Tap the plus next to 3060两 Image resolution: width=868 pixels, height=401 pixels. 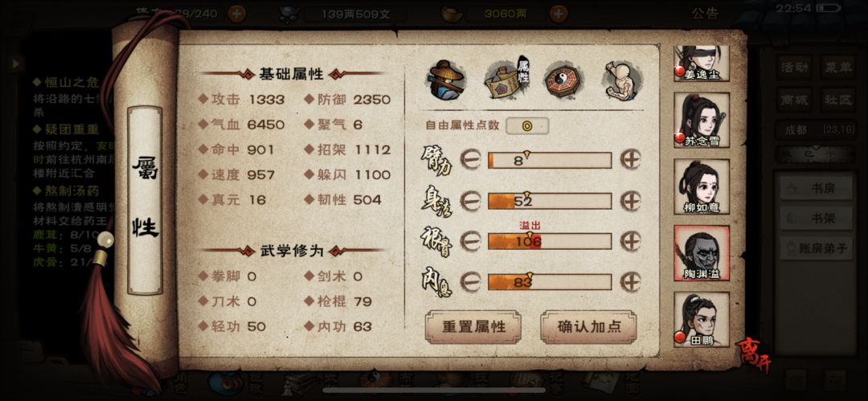(559, 13)
